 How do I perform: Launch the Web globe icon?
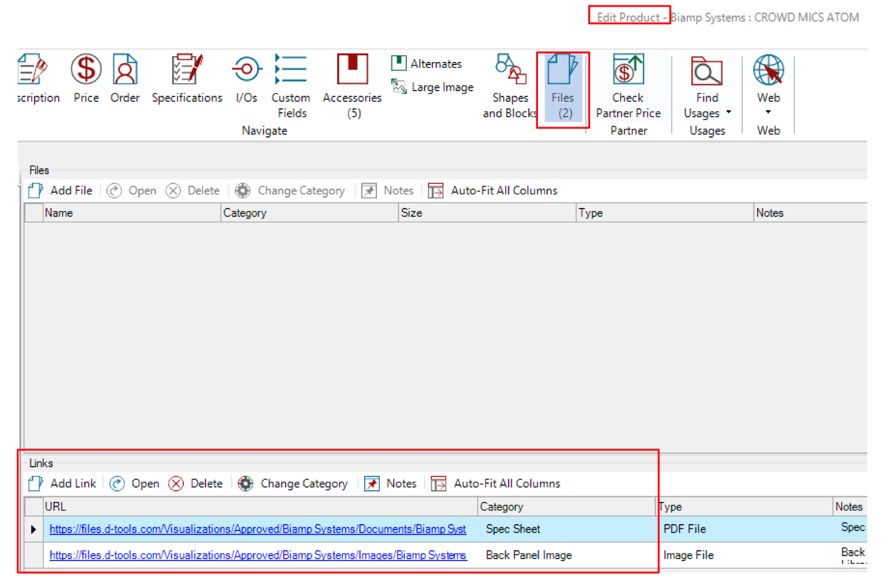point(768,70)
